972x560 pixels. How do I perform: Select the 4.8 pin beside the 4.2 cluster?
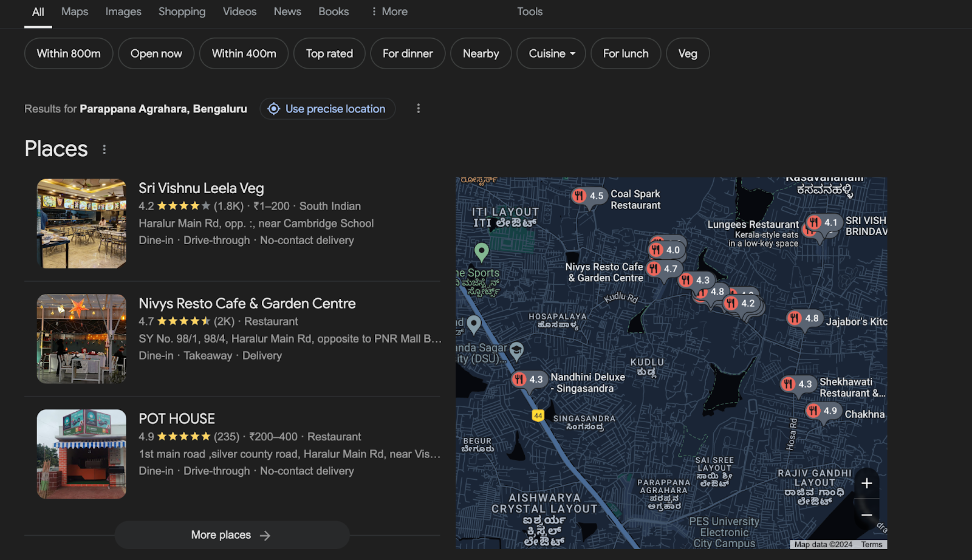712,292
